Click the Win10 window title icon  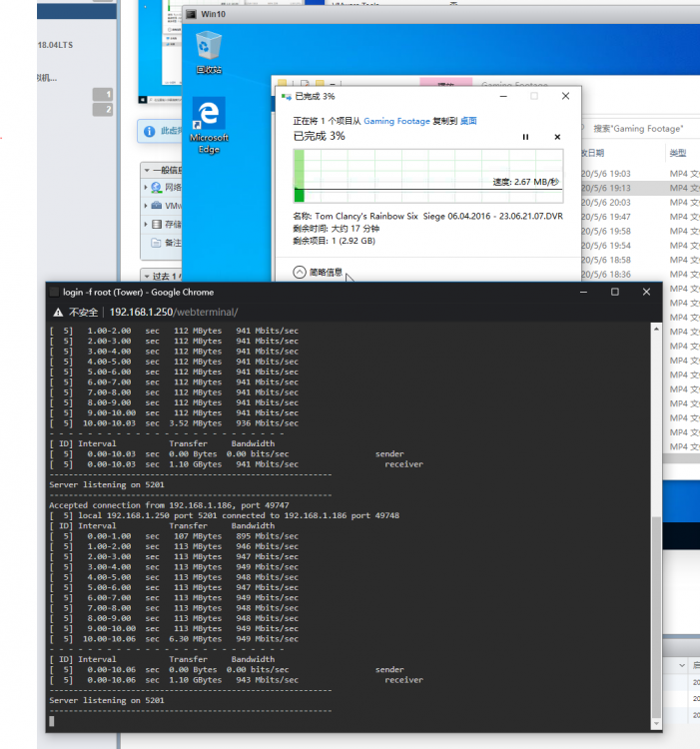pos(191,14)
